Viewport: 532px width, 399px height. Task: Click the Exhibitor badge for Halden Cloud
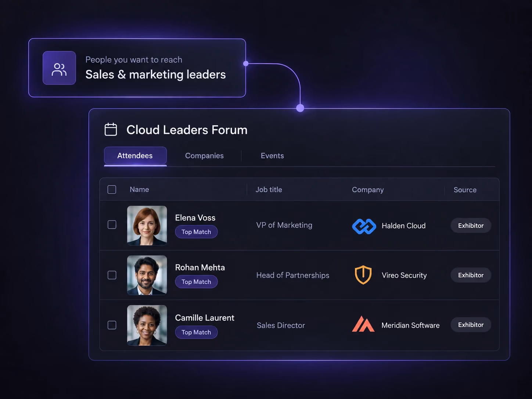471,226
